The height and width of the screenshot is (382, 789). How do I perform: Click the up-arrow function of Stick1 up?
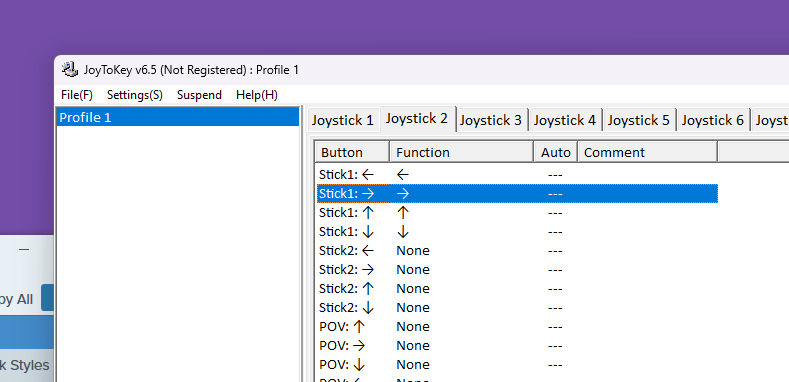[x=403, y=213]
